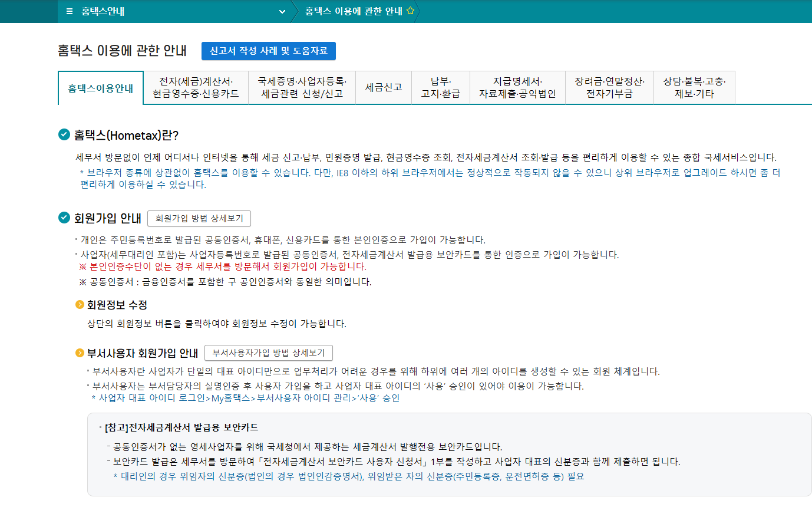Open 신고서 작성 사례 및 도움자료

269,51
